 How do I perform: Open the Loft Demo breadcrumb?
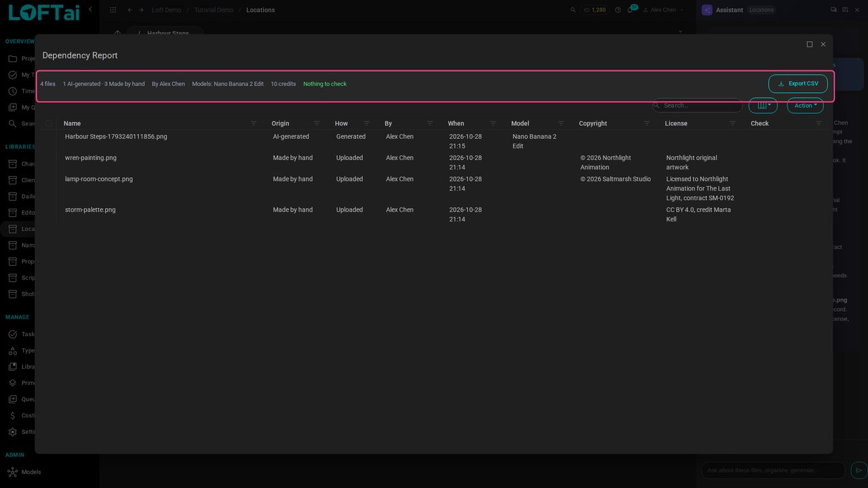(x=166, y=10)
